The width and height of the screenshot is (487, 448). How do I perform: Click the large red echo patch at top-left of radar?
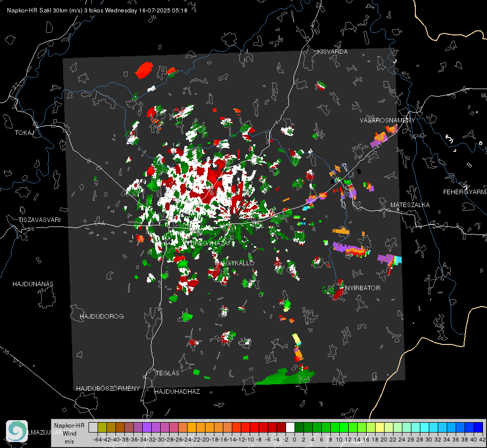[x=144, y=70]
